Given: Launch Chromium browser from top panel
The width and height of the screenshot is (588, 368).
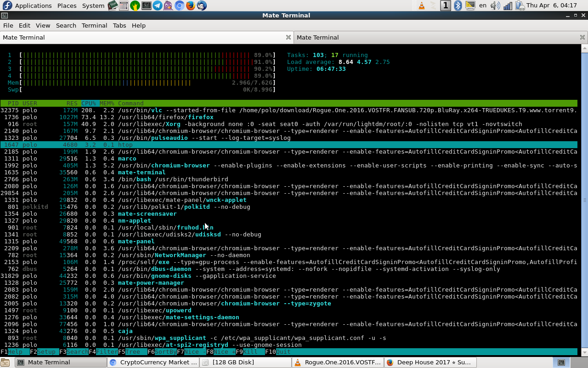Looking at the screenshot, I should coord(179,6).
